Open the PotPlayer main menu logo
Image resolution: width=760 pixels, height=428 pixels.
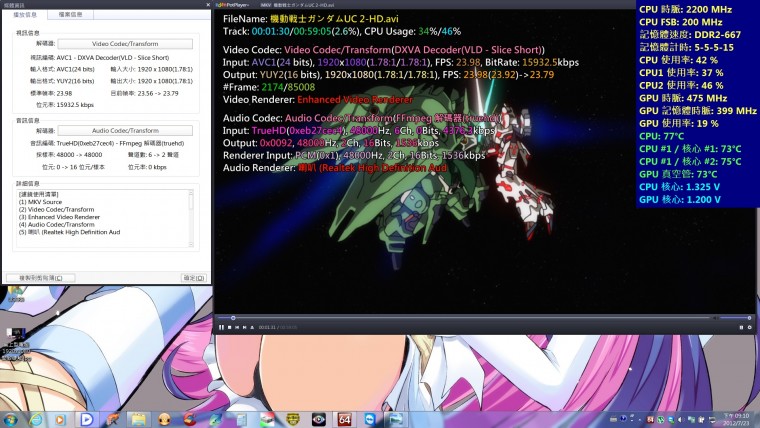click(233, 5)
